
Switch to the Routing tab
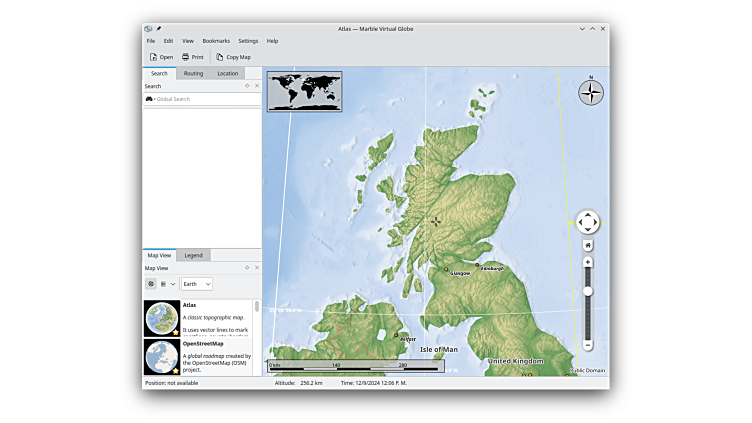click(x=193, y=73)
